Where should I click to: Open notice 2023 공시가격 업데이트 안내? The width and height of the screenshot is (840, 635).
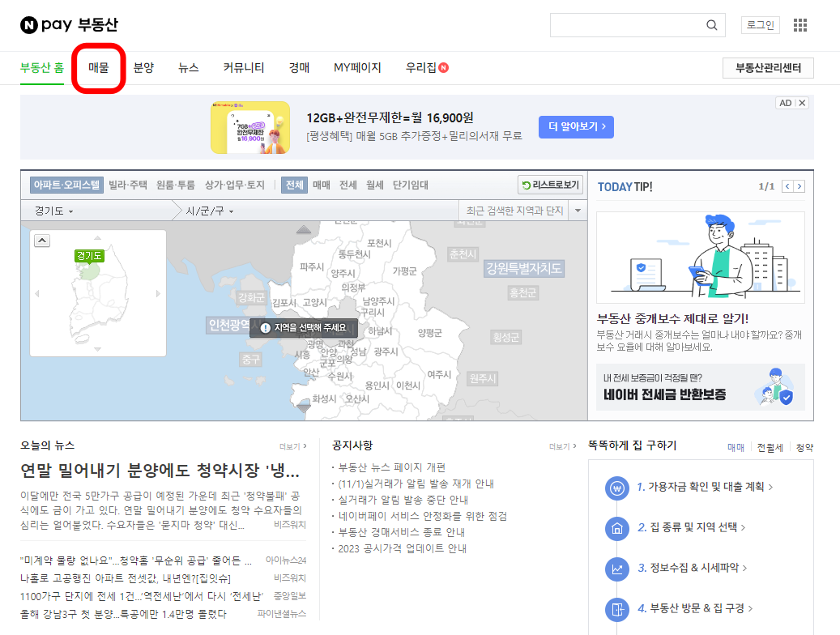point(403,548)
